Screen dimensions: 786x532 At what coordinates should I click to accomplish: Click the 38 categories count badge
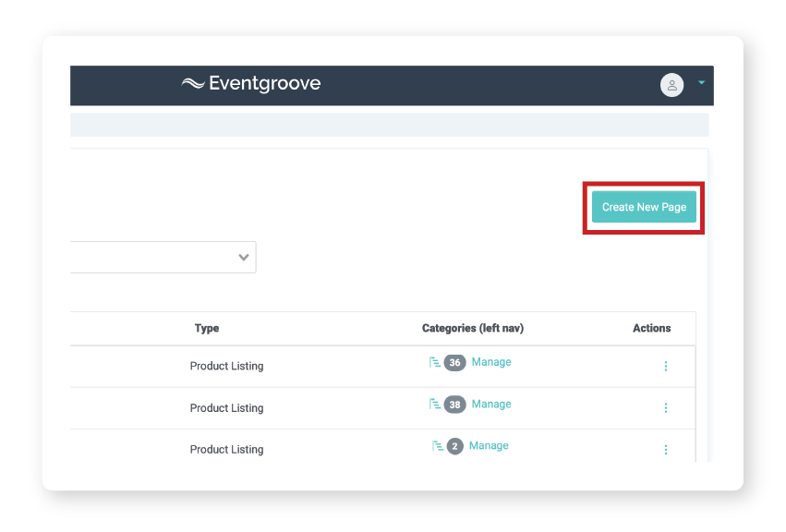[x=454, y=405]
